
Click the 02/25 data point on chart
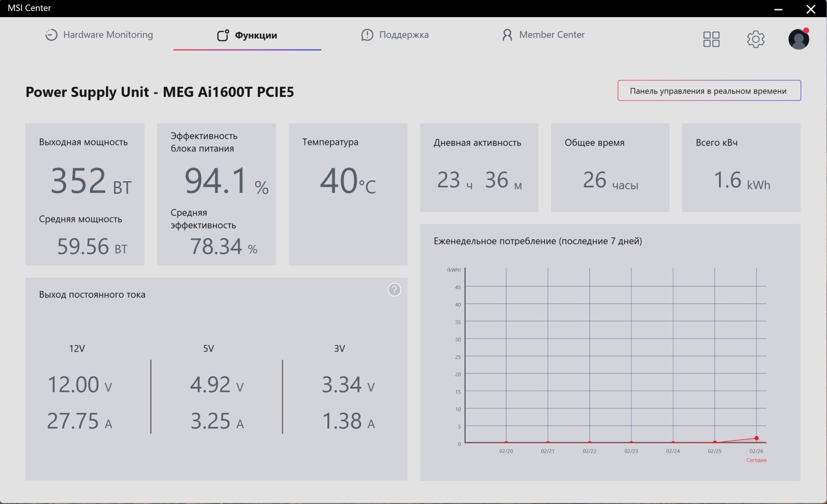pos(715,442)
